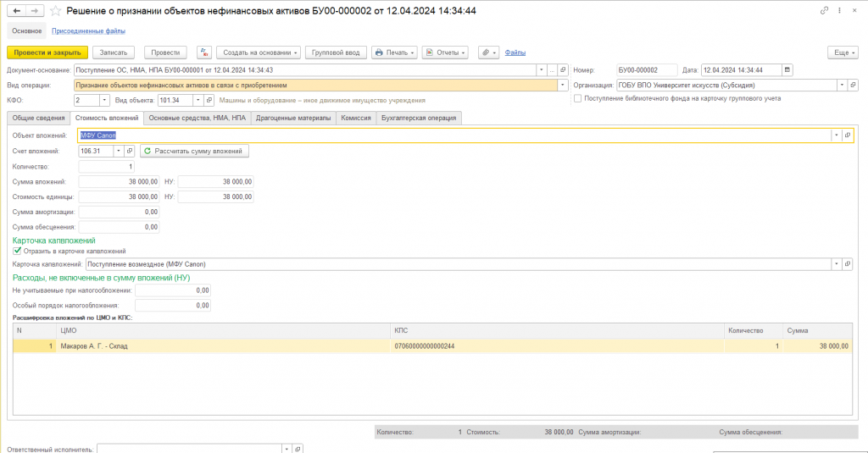Open the Присоединенные файлы link
868x453 pixels.
88,31
